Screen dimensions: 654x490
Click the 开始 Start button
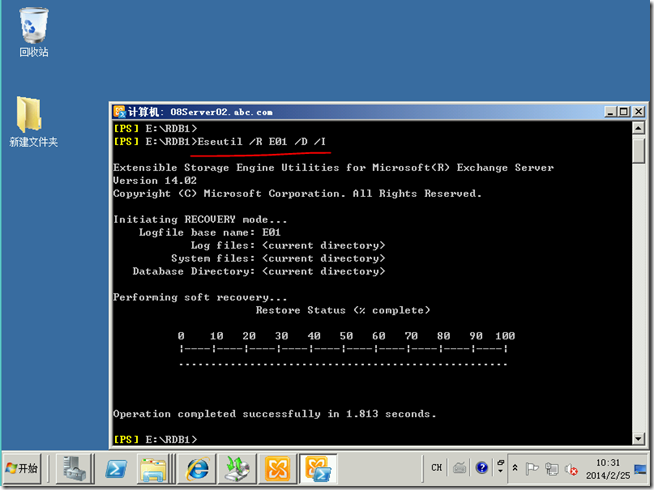coord(23,468)
